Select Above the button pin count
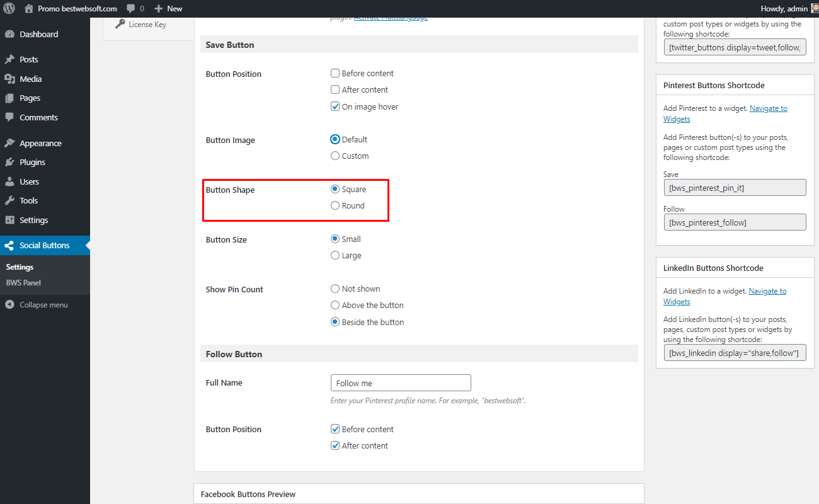The width and height of the screenshot is (819, 504). pos(335,305)
